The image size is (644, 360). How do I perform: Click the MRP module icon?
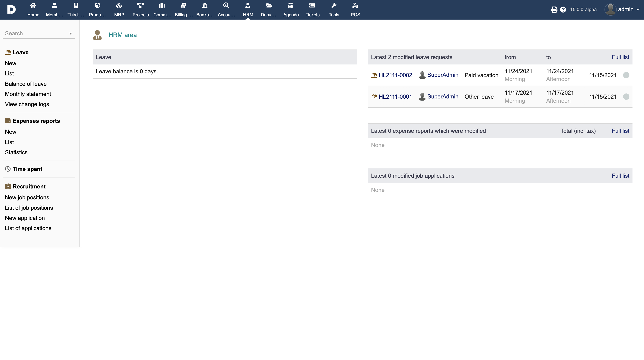119,6
